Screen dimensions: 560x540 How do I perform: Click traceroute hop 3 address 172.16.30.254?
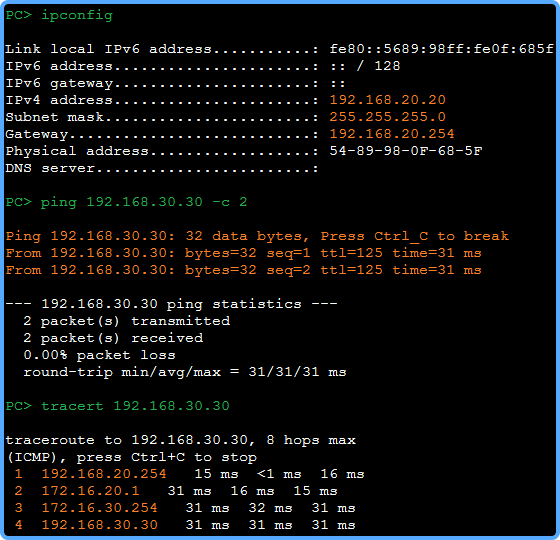pyautogui.click(x=99, y=508)
